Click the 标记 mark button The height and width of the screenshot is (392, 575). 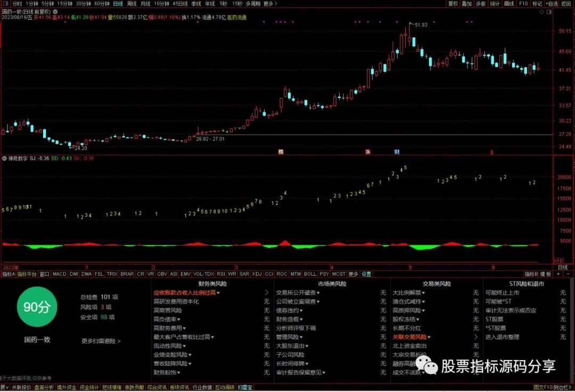tap(537, 4)
